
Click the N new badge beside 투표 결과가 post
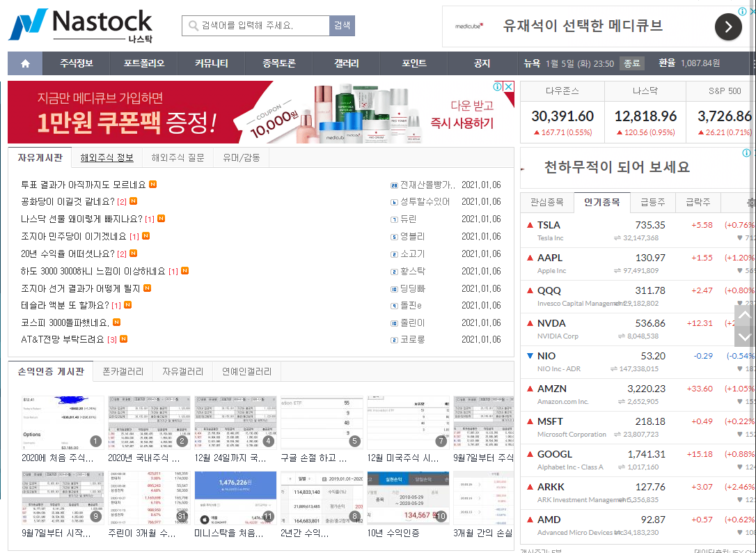tap(153, 185)
